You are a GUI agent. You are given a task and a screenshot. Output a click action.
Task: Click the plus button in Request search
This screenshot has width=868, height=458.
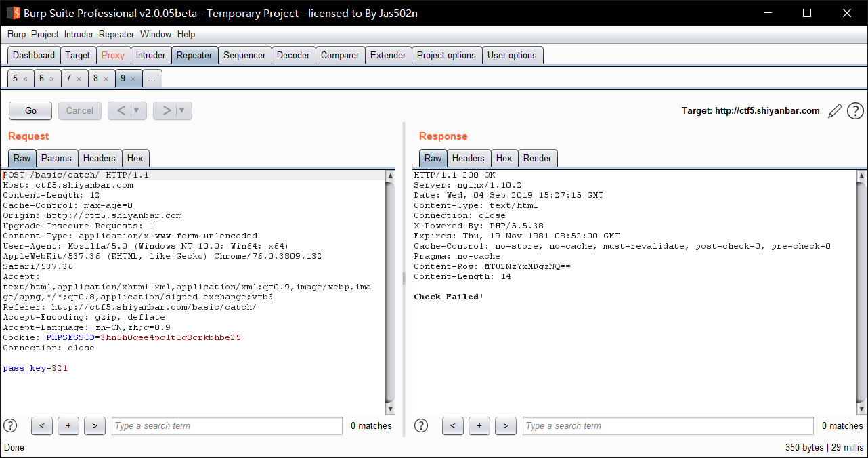point(68,425)
